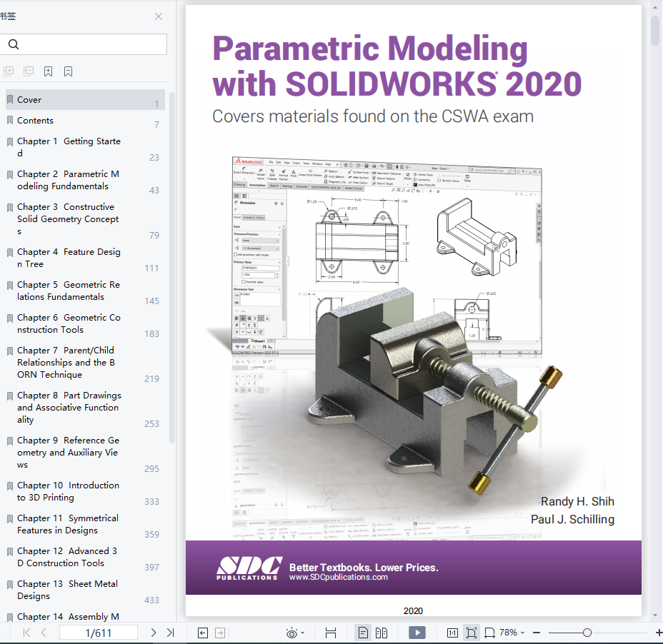Screen dimensions: 663x644
Task: Select Chapter 12 Advanced 3D Construction Tools
Action: click(84, 557)
